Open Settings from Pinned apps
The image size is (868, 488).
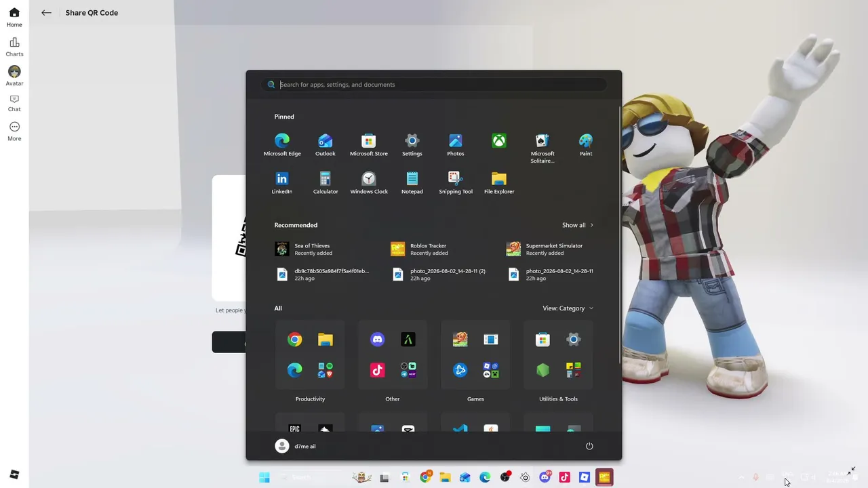(412, 145)
